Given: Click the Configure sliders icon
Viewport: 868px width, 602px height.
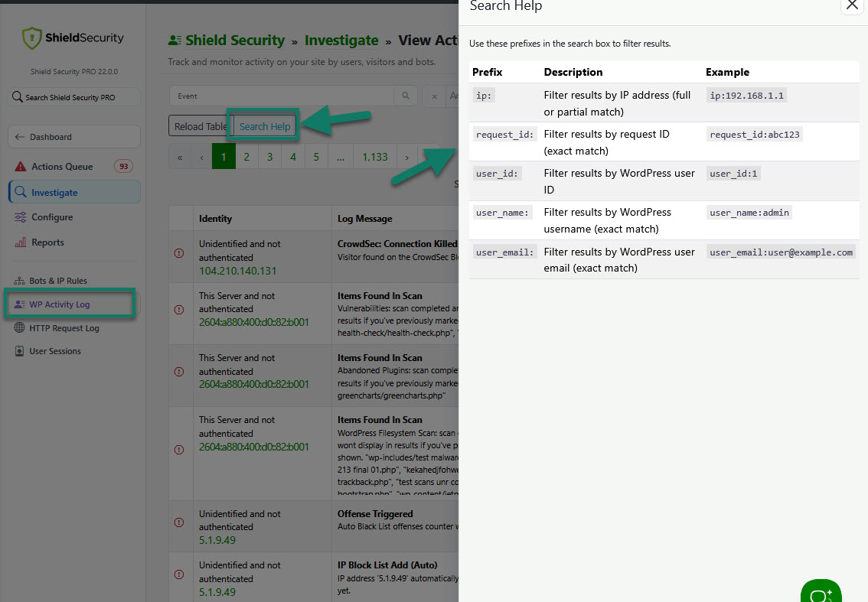Looking at the screenshot, I should [x=21, y=217].
